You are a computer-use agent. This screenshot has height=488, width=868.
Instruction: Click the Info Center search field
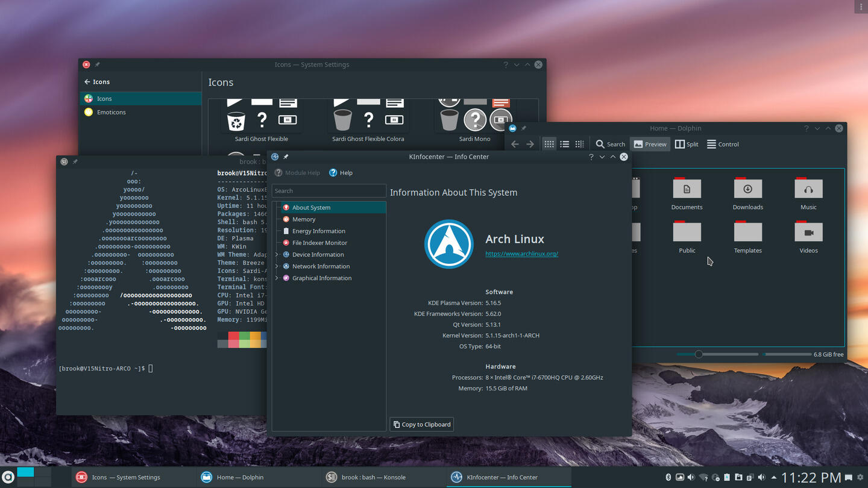[x=329, y=190]
